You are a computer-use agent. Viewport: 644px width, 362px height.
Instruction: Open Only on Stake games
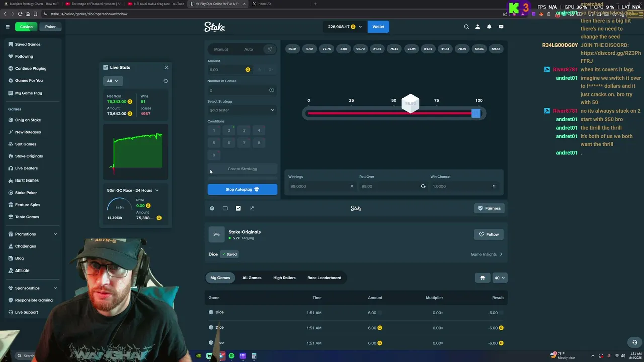(x=28, y=120)
